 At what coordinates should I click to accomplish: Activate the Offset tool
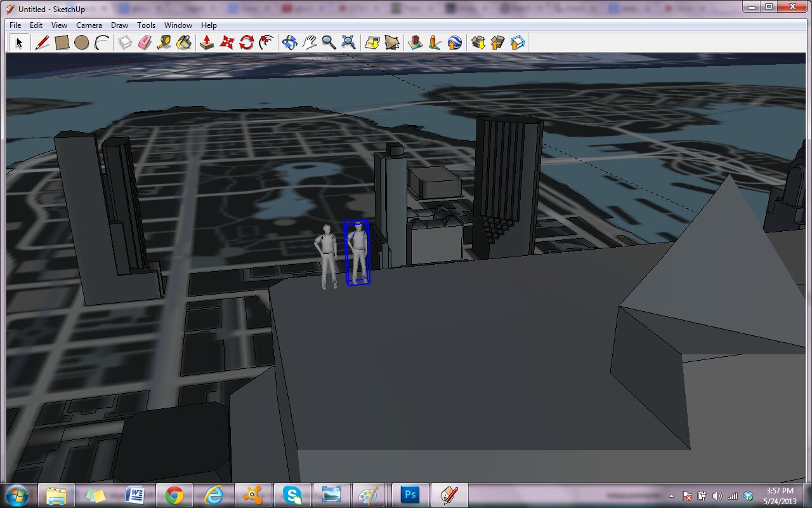click(266, 43)
